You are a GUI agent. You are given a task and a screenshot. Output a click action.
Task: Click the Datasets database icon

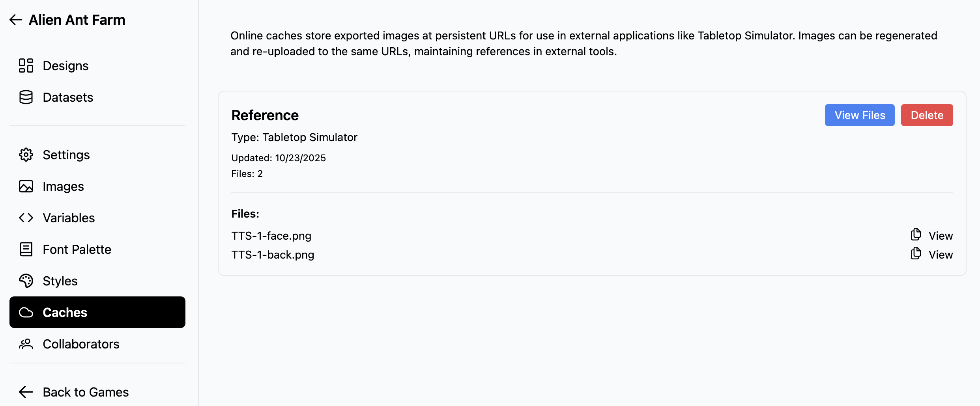26,97
